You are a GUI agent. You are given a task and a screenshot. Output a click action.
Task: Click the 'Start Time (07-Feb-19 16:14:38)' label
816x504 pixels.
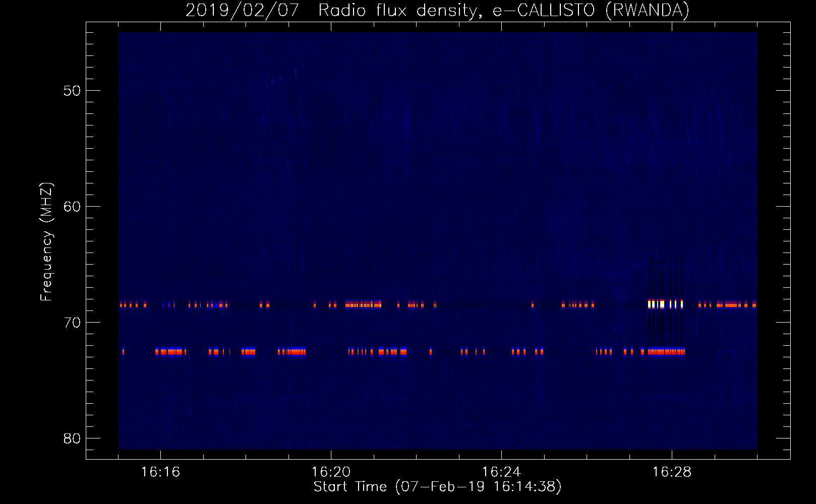pos(437,486)
